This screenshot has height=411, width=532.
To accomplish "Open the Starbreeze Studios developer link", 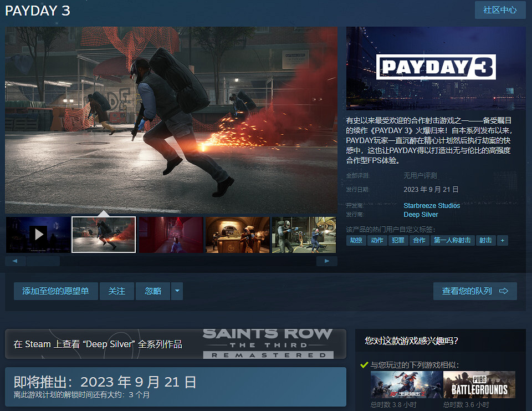I will point(432,205).
